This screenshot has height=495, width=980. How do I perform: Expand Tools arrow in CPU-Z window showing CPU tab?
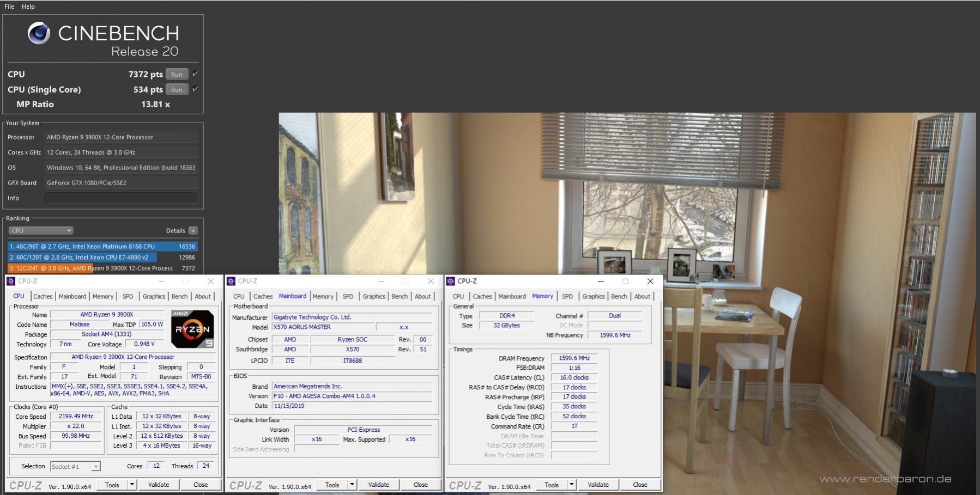point(131,485)
